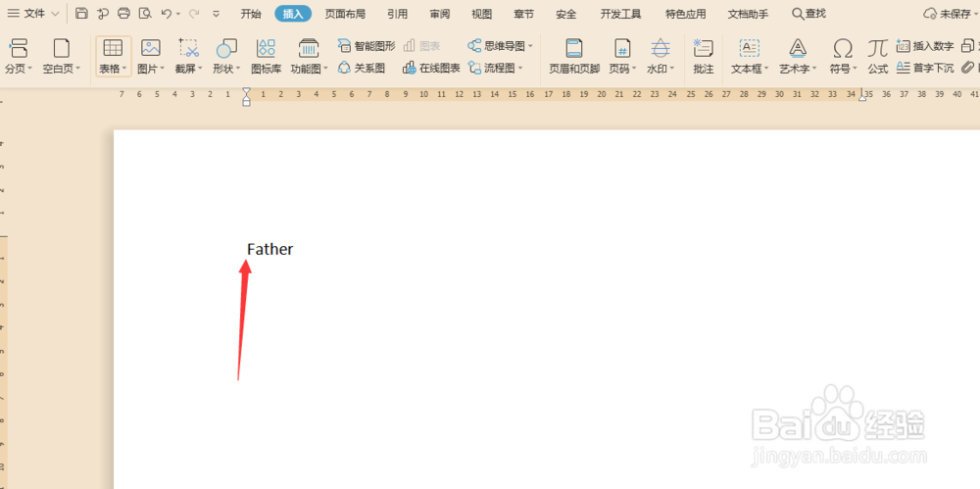Click the word Father in document
This screenshot has width=980, height=489.
pos(270,249)
